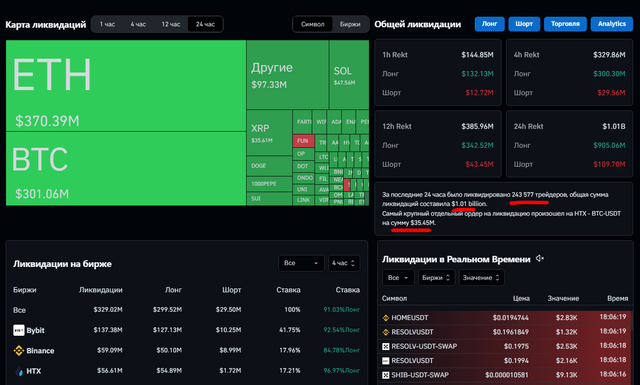This screenshot has width=640, height=385.
Task: Click the Binance icon of RESOLVUSDT at $0.1961849
Action: 386,332
